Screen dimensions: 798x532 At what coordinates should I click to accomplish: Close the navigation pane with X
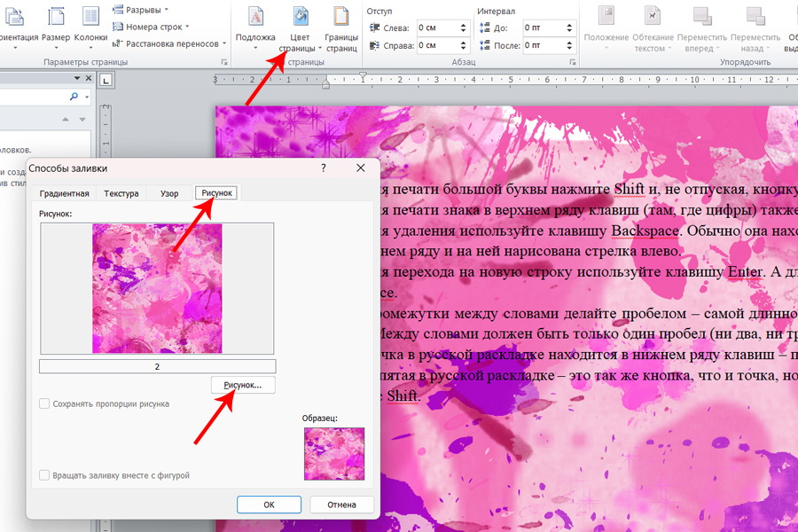(x=90, y=79)
